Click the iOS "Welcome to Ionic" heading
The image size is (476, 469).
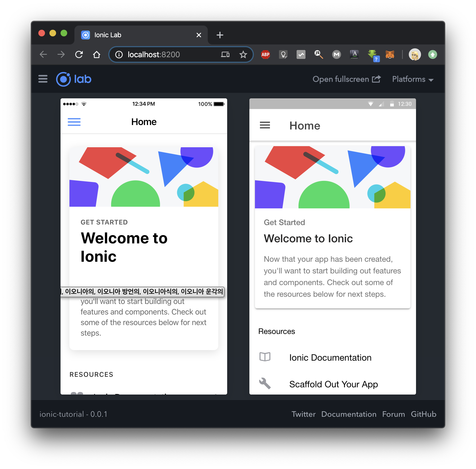(124, 247)
